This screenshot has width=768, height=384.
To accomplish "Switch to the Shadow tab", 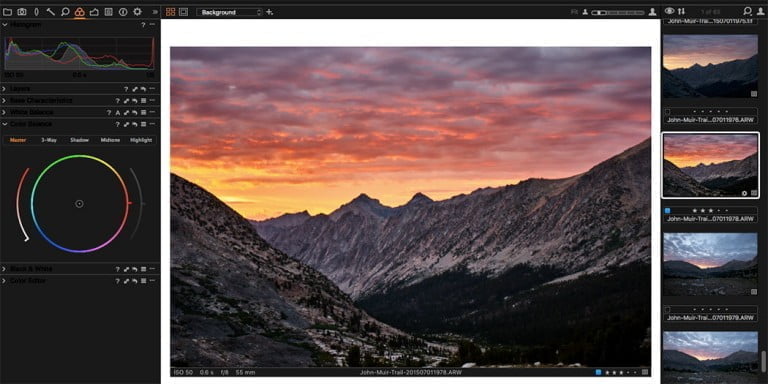I will (79, 140).
